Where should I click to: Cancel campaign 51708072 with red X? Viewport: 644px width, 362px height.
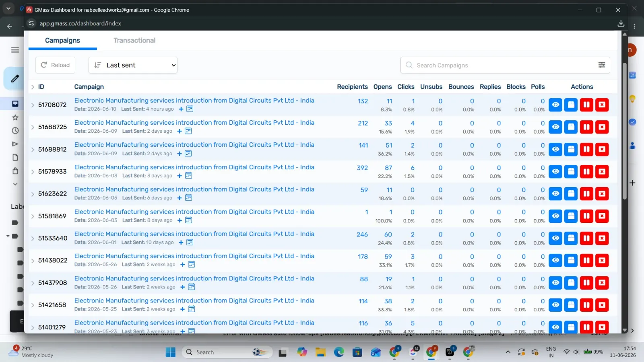[602, 105]
